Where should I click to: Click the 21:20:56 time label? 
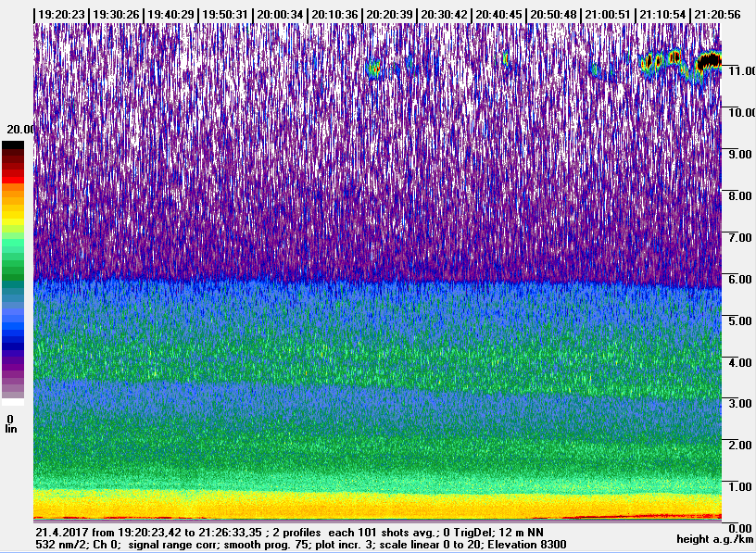pos(717,15)
